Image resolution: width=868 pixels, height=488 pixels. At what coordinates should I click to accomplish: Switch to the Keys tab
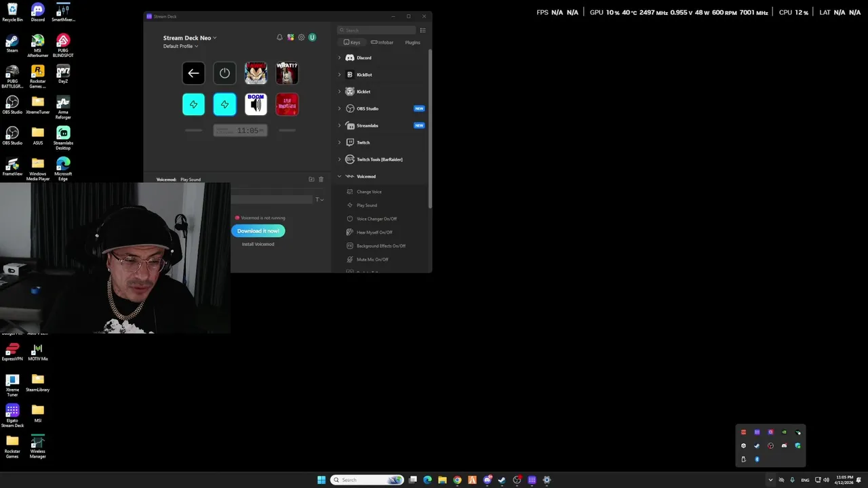click(x=352, y=42)
